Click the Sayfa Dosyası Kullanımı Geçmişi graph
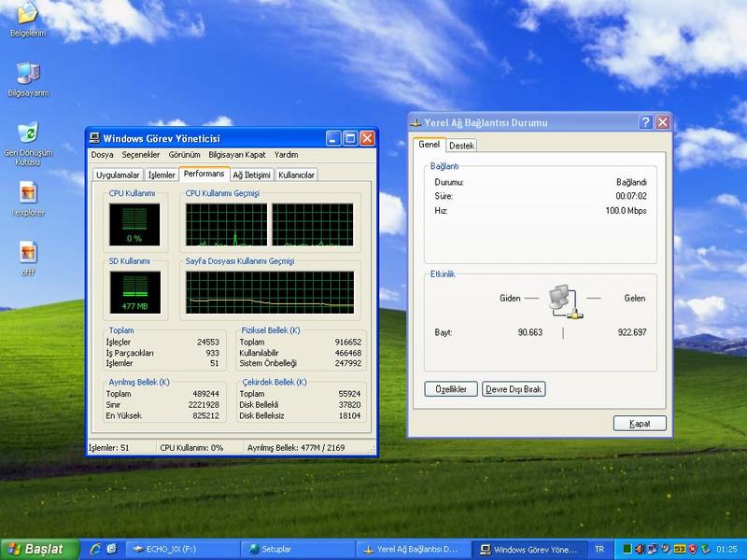Viewport: 747px width, 560px height. point(270,292)
